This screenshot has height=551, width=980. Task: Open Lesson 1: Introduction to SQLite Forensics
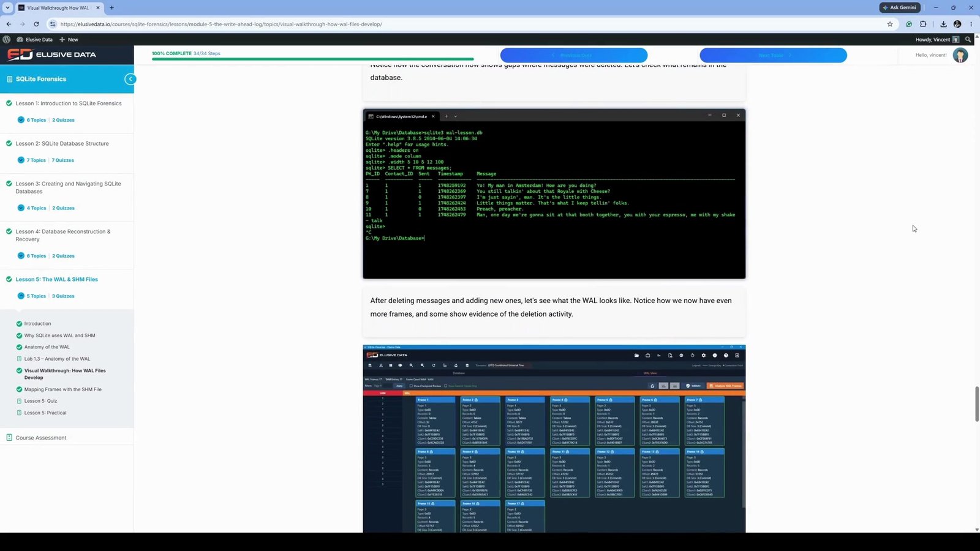[x=69, y=103]
